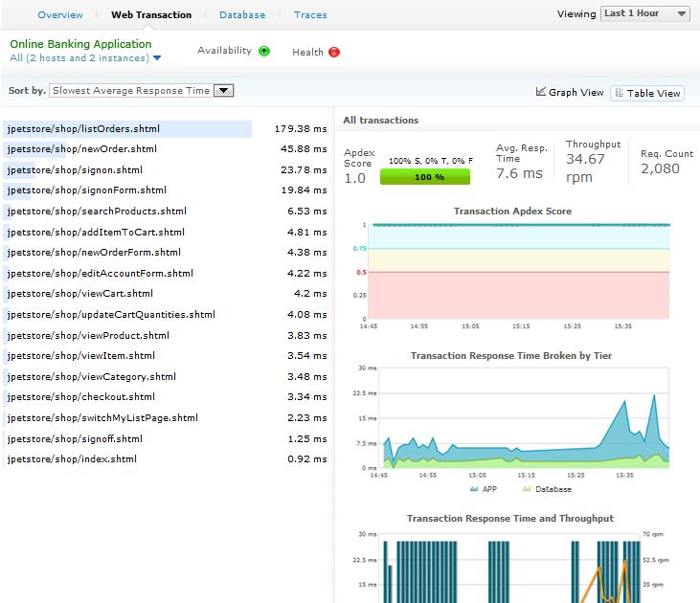Click the Database legend icon in the tier chart
Viewport: 700px width, 603px height.
(527, 489)
